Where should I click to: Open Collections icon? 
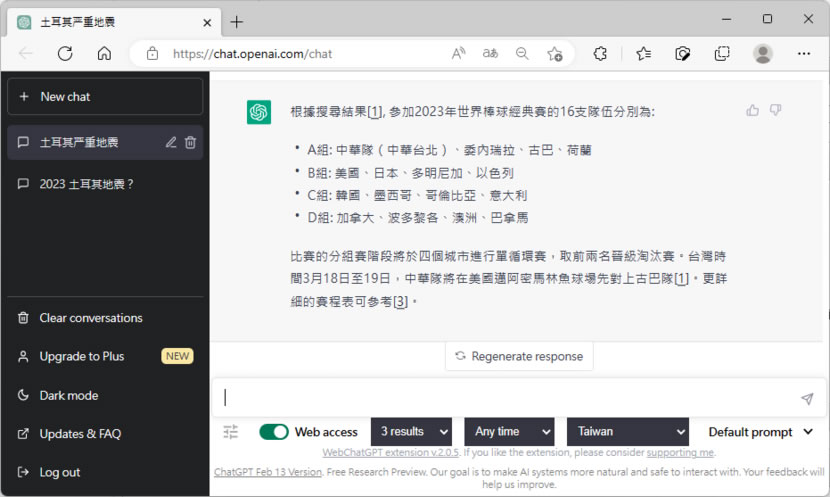(722, 53)
